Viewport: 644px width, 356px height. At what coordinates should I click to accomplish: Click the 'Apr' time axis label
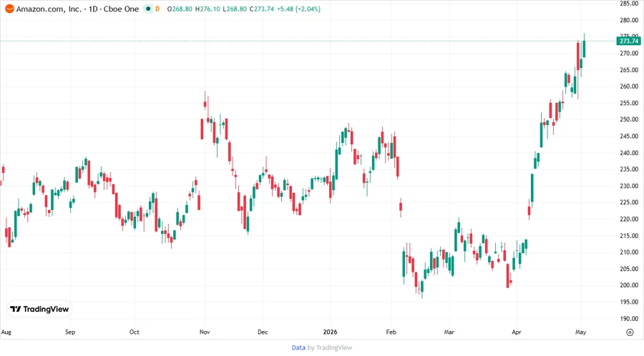pos(516,332)
